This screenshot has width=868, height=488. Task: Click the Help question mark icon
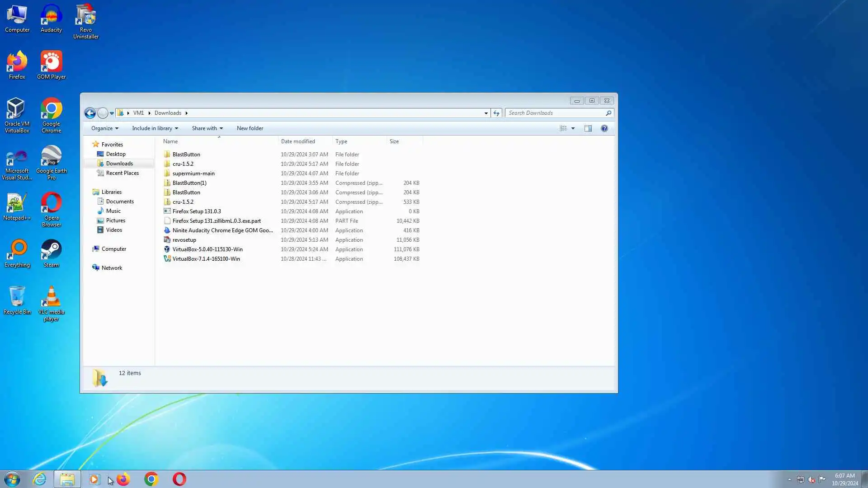coord(604,128)
